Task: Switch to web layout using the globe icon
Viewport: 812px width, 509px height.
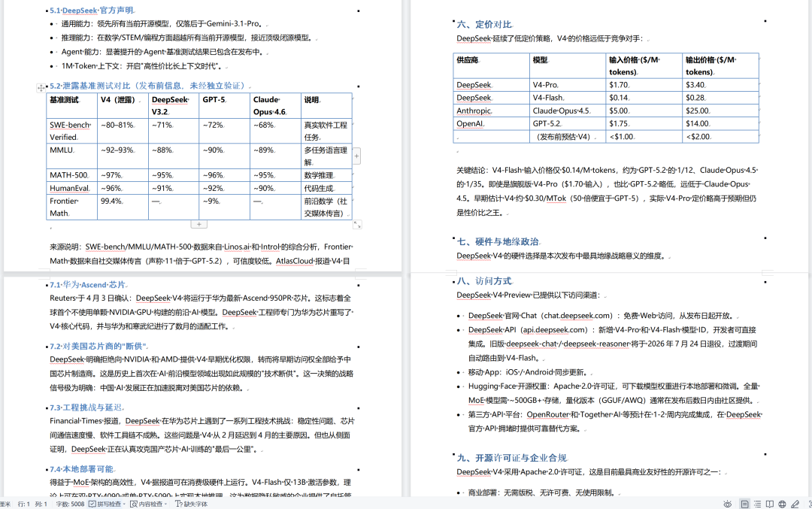Action: (x=782, y=502)
